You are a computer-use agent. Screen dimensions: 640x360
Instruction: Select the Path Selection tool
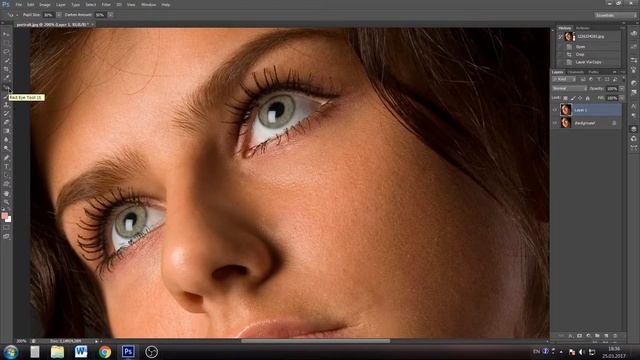point(6,176)
